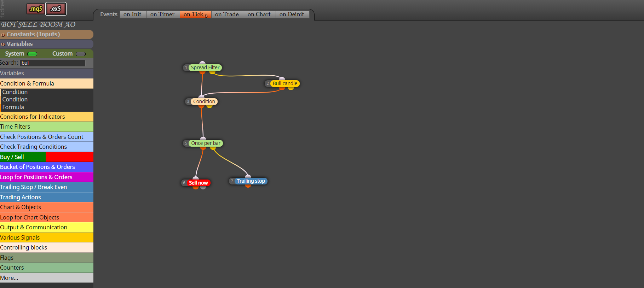644x288 pixels.
Task: Export project as .mq5 file
Action: [x=35, y=9]
